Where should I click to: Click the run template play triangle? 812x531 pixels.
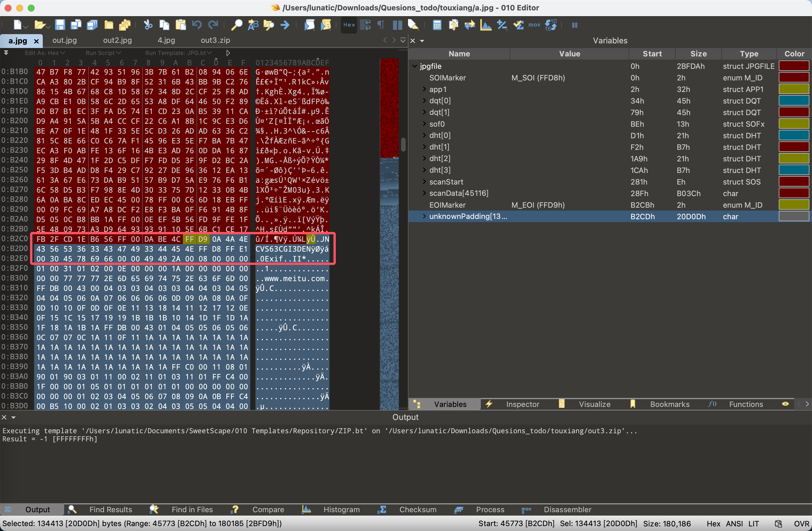click(x=228, y=53)
